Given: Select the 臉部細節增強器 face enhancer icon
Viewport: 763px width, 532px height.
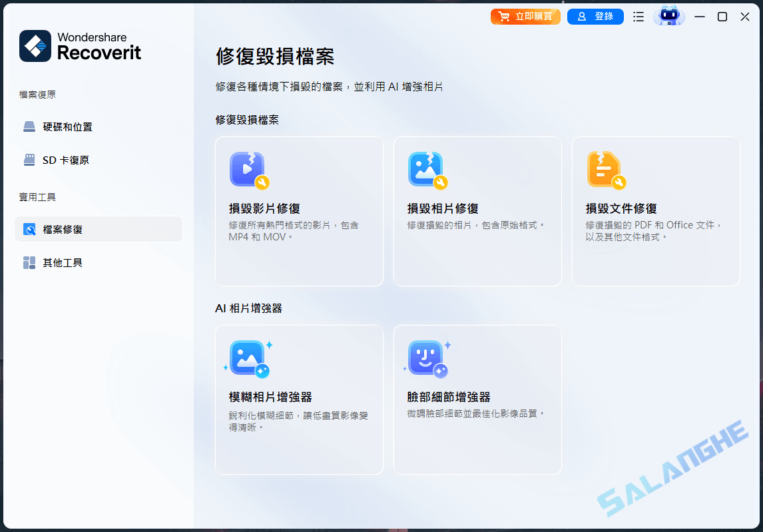Looking at the screenshot, I should 426,358.
